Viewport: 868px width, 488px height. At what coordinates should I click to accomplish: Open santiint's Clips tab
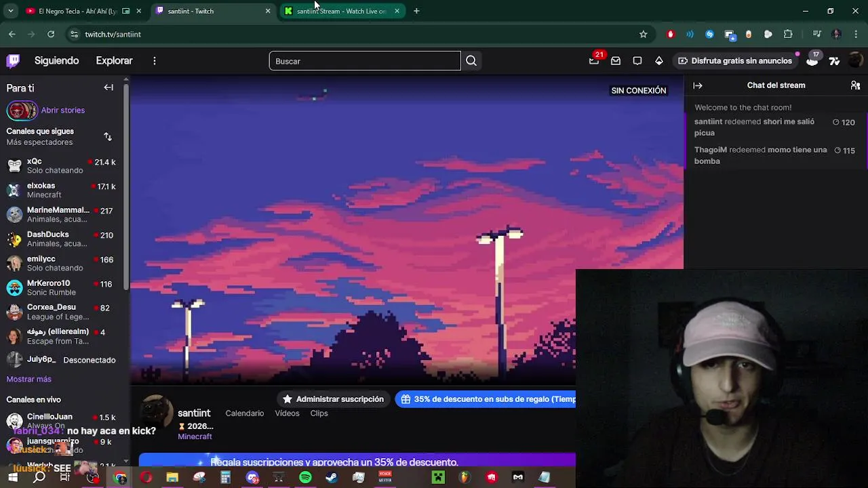pyautogui.click(x=319, y=413)
